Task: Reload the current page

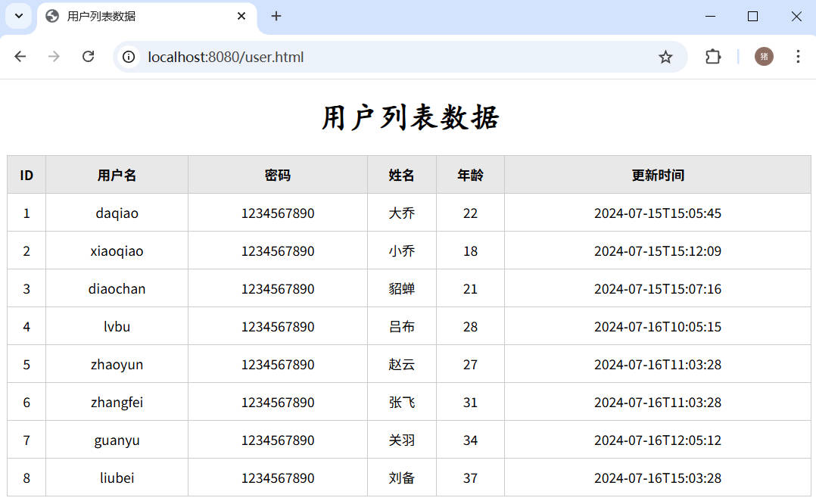Action: point(89,57)
